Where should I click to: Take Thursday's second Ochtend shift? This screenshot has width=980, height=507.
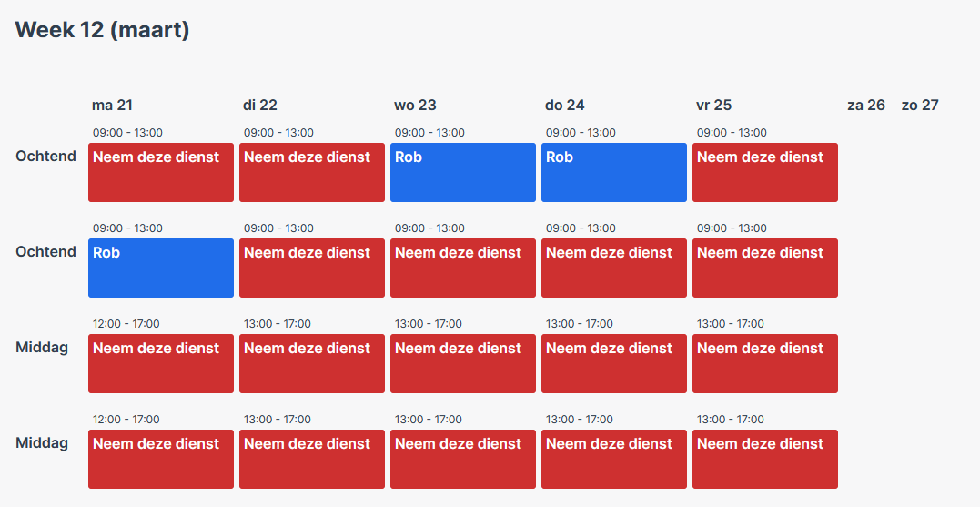click(613, 269)
